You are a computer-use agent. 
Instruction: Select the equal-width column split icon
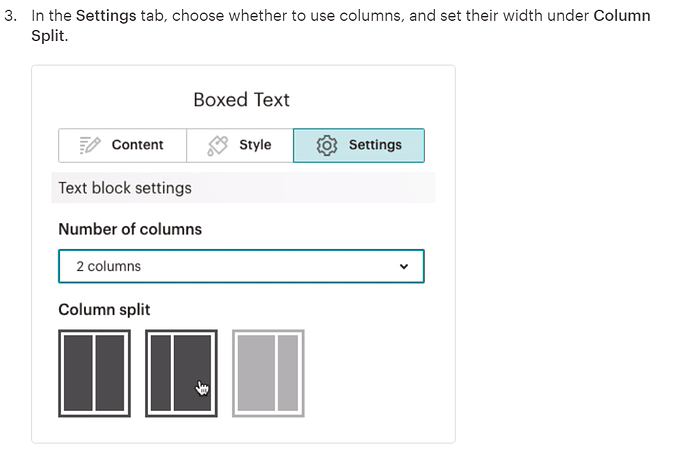coord(95,373)
